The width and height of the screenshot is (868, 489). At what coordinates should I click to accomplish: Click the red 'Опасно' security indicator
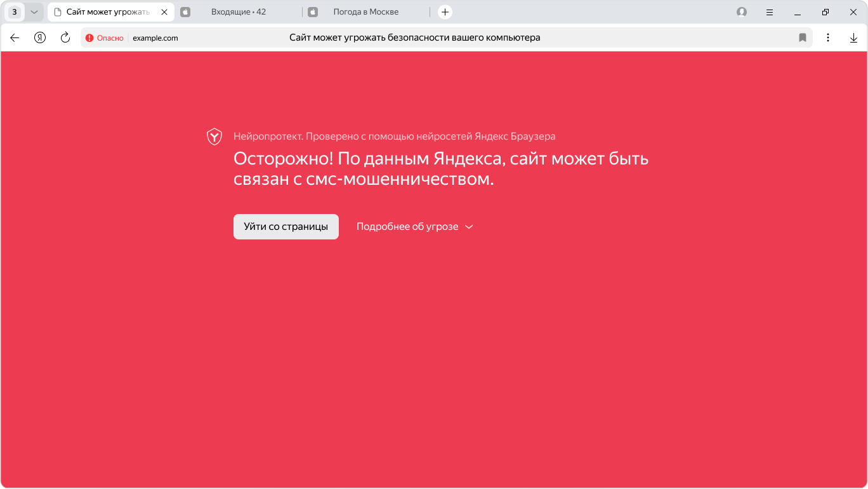[x=105, y=38]
